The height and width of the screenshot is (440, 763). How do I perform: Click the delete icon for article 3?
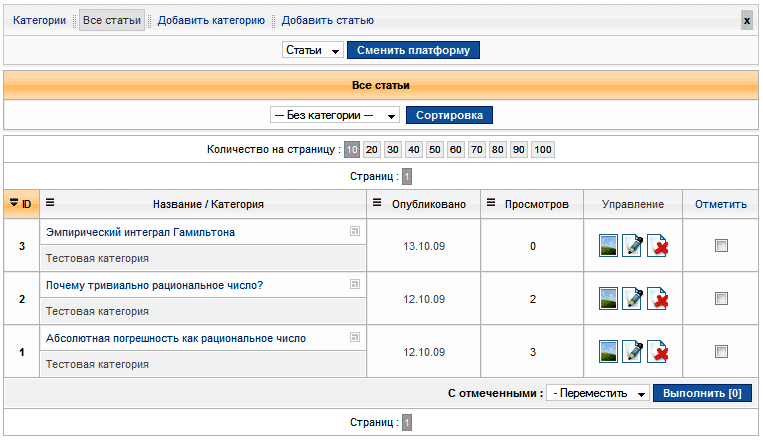(x=657, y=246)
